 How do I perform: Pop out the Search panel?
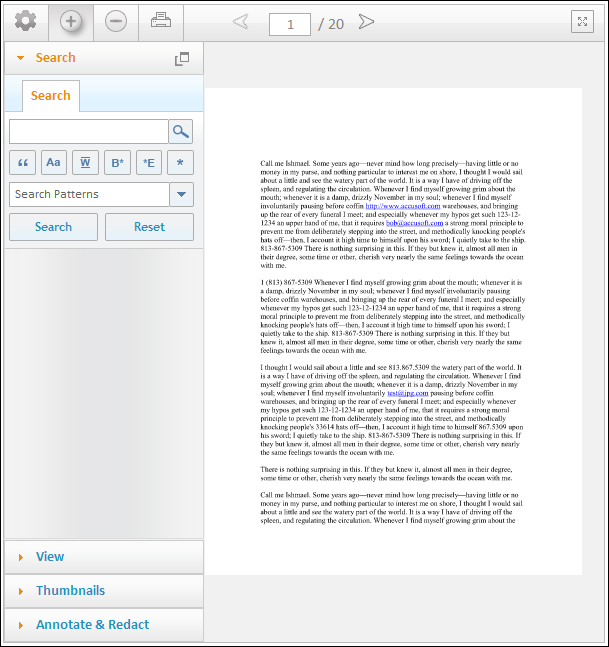pyautogui.click(x=182, y=59)
